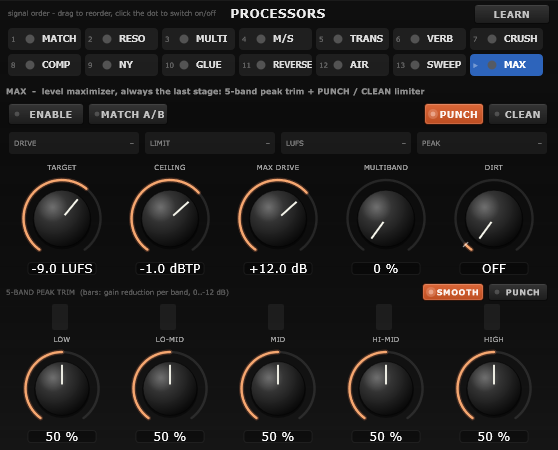Click the HIGH band 50 % value

point(494,436)
